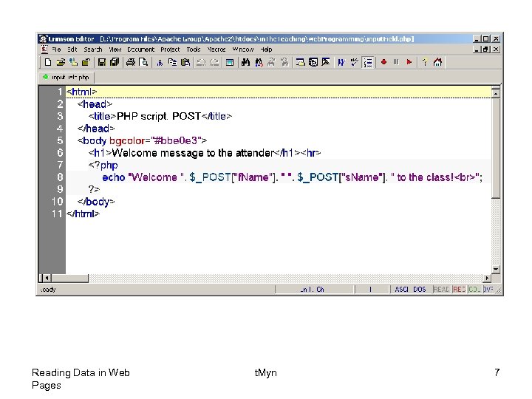
Task: Paste with the clipboard icon
Action: tap(185, 62)
